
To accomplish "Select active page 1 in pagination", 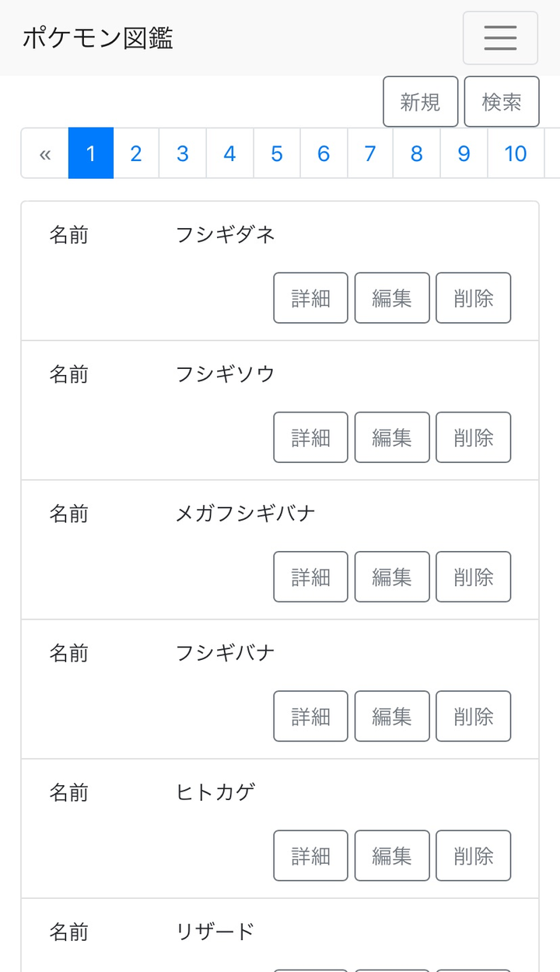I will click(x=91, y=153).
